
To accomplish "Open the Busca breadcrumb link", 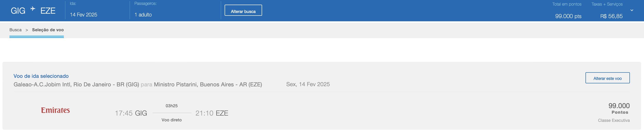I will click(x=15, y=30).
